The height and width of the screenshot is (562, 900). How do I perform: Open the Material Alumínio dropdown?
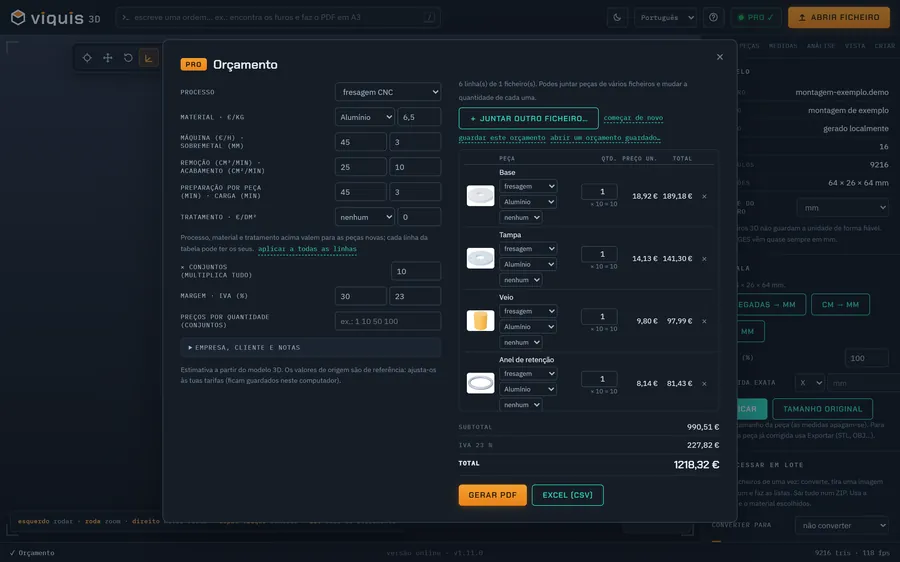coord(364,117)
